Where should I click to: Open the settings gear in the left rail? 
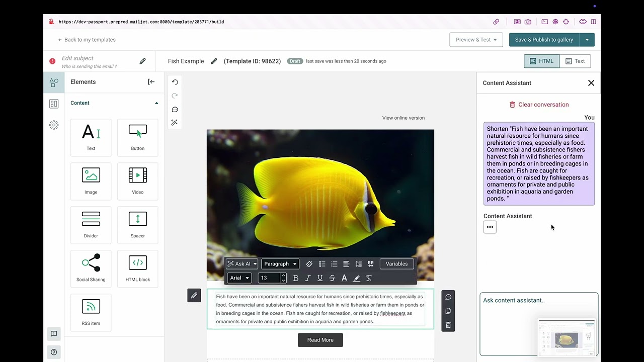coord(54,125)
